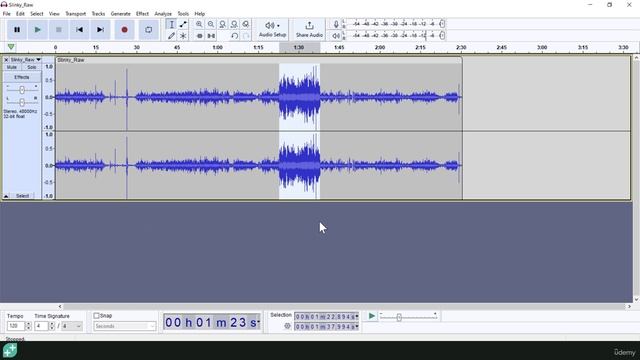Open the Tools menu
This screenshot has width=640, height=360.
183,13
